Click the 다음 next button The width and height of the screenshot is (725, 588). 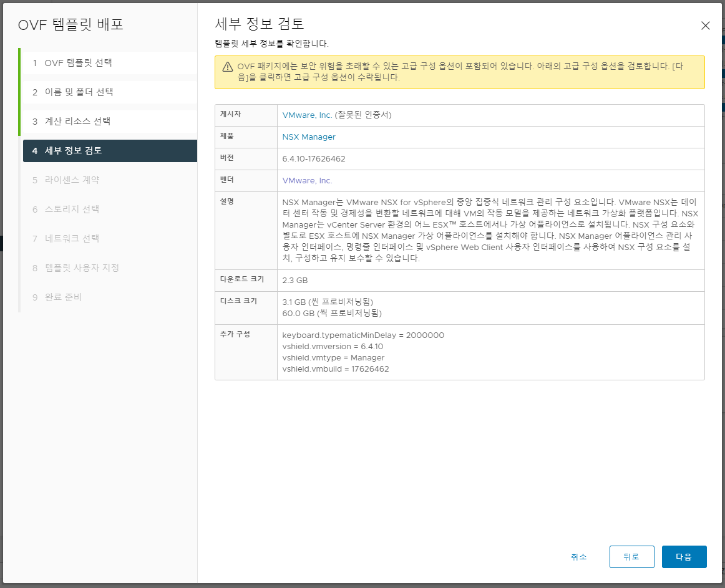[684, 557]
